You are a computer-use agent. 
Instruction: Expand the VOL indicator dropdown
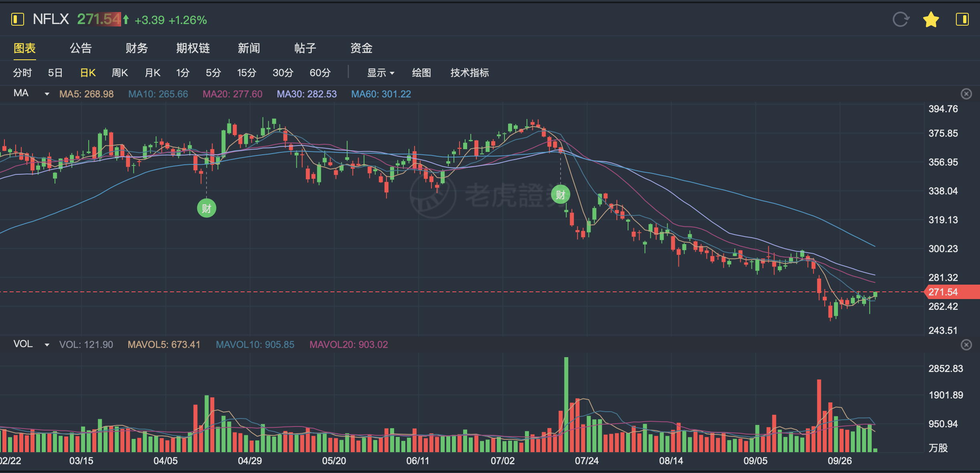click(47, 345)
